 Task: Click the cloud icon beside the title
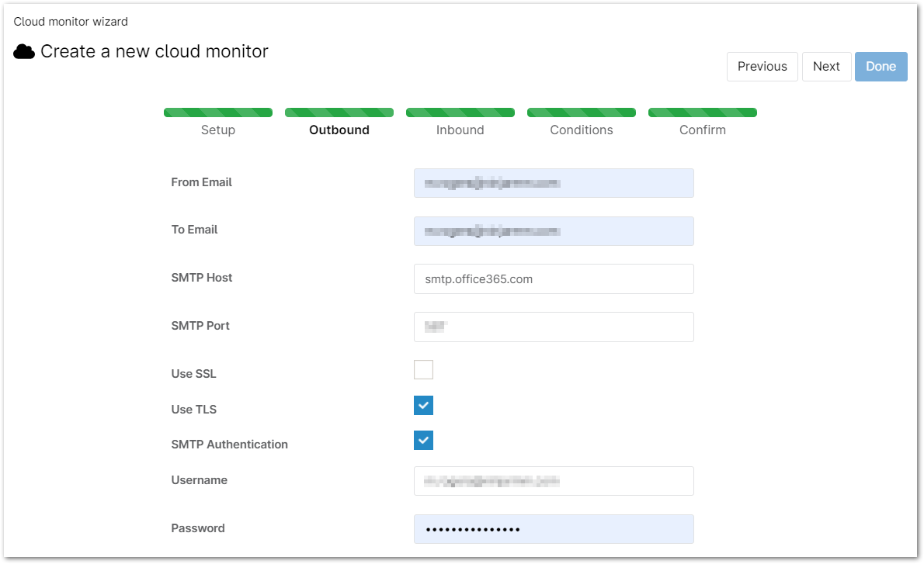pos(24,51)
